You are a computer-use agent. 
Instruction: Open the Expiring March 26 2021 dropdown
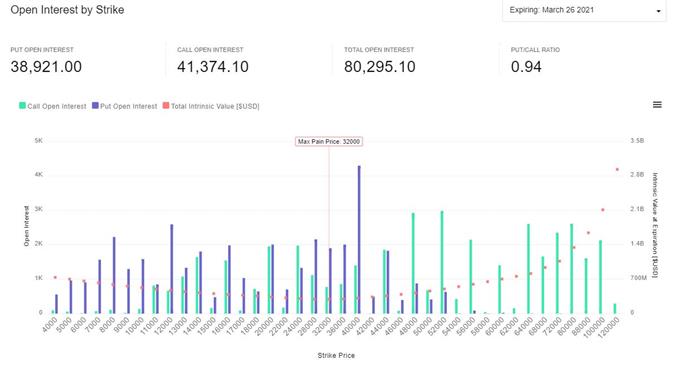click(584, 10)
